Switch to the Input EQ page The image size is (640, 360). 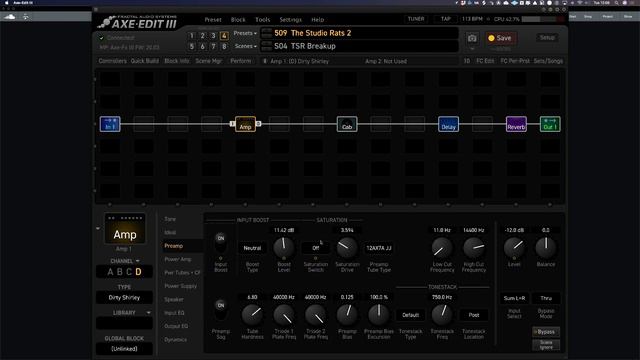174,313
